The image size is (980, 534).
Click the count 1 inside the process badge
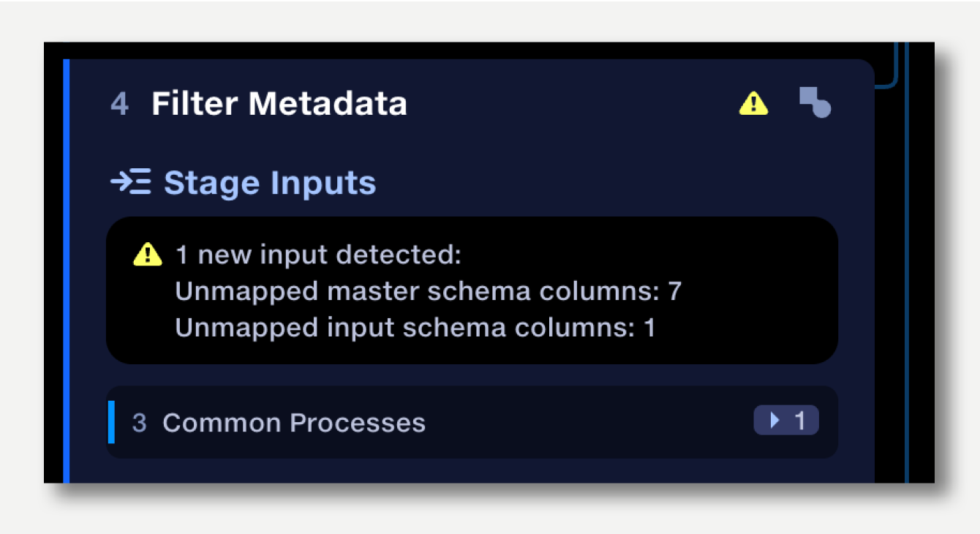800,421
